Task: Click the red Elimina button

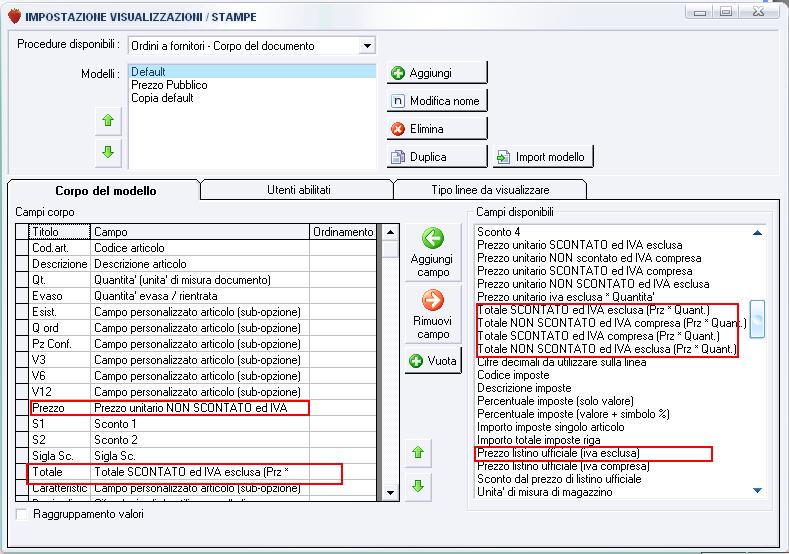Action: click(x=437, y=129)
